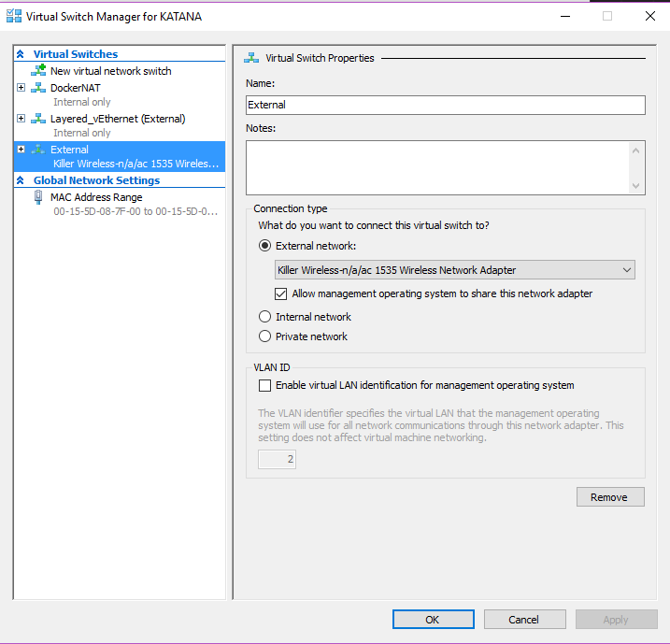Click the Virtual Switches section heading
This screenshot has height=644, width=670.
(76, 54)
